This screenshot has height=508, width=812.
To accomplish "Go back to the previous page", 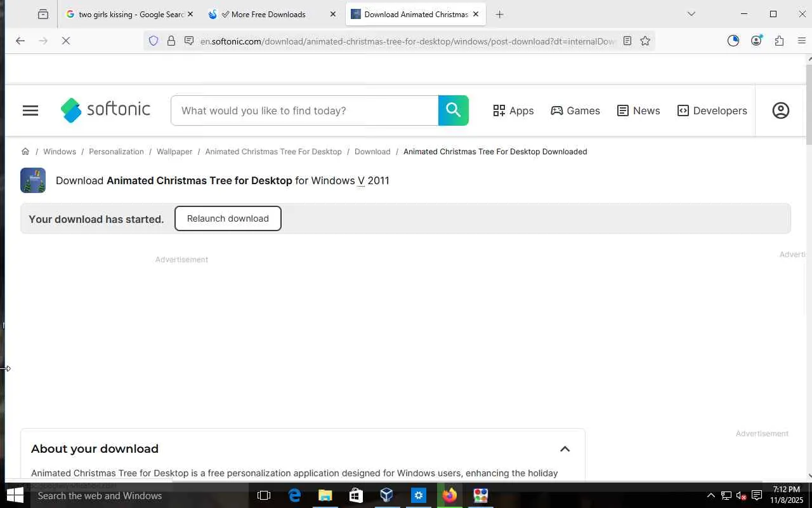I will pos(20,41).
